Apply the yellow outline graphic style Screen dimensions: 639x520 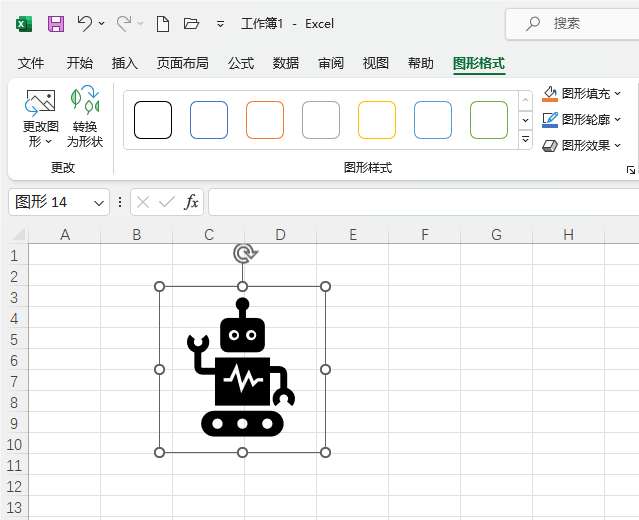pos(377,120)
